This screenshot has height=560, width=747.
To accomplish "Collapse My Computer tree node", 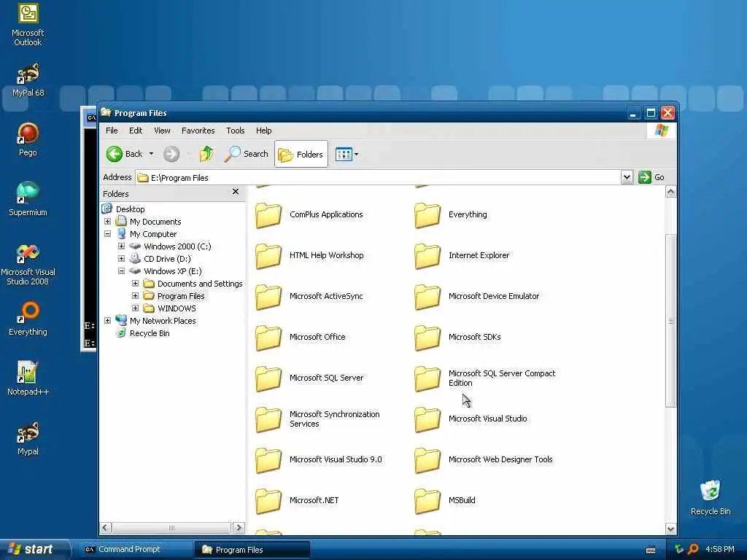I will tap(108, 234).
